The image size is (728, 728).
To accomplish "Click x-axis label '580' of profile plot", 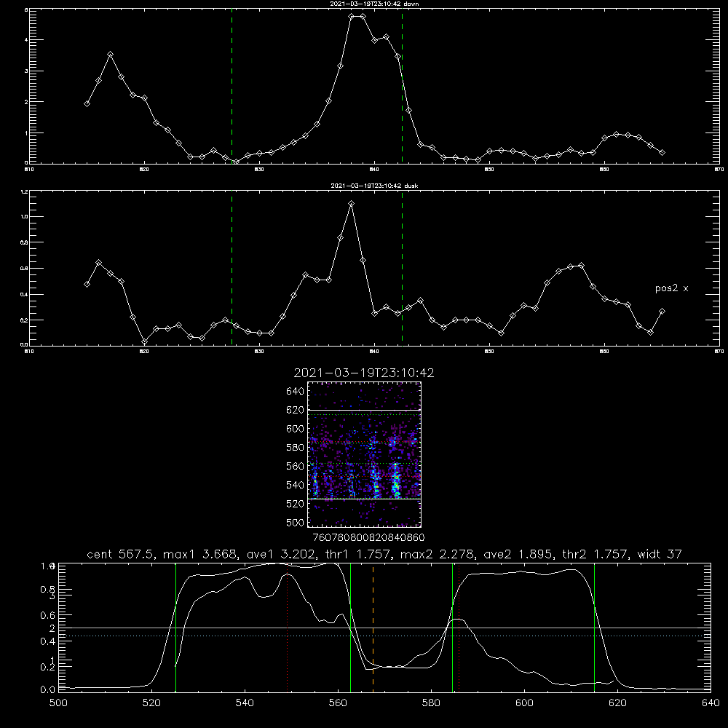I will tap(431, 703).
